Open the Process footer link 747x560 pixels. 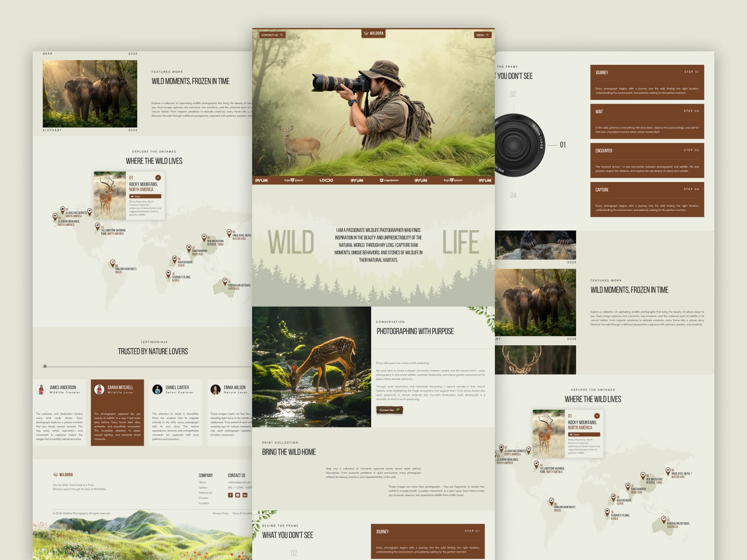203,498
